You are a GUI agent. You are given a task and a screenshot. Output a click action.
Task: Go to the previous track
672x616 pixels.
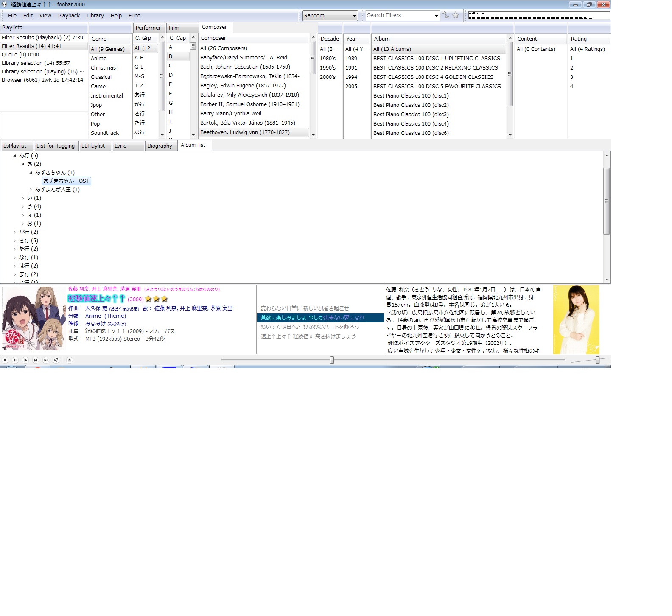point(36,360)
